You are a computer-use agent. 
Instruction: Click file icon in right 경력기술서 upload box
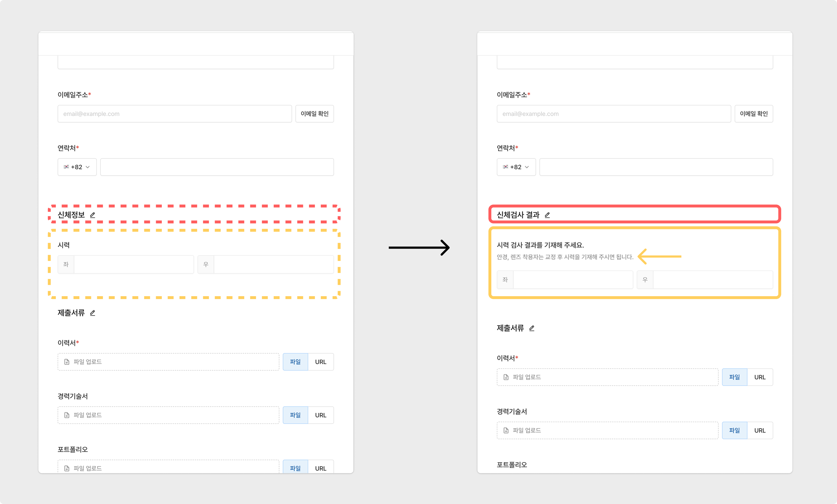pyautogui.click(x=506, y=430)
